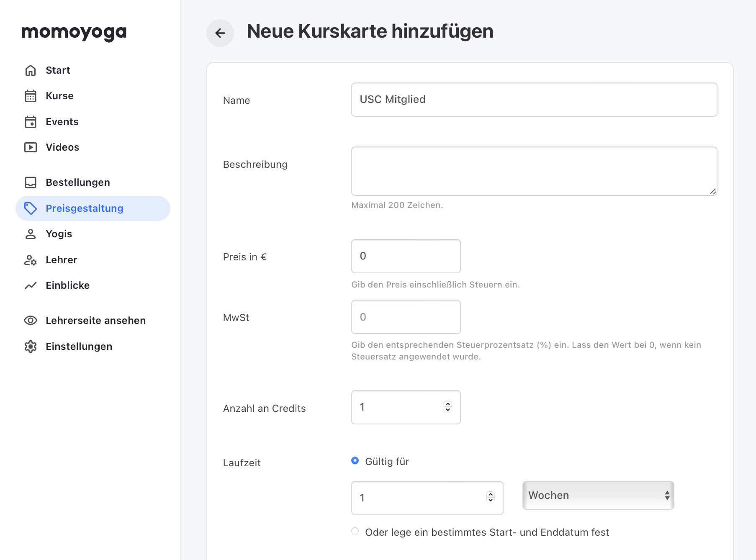This screenshot has height=560, width=756.
Task: Click the Preisgestaltung tag icon
Action: point(31,208)
